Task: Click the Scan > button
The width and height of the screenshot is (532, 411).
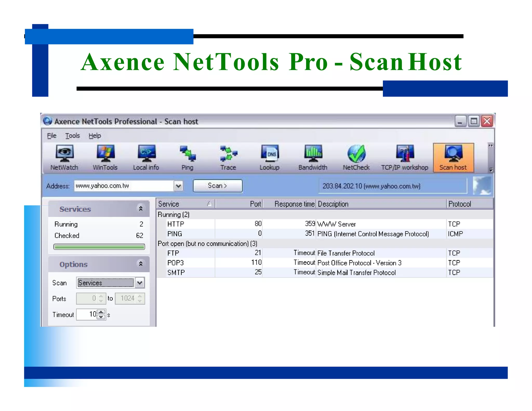Action: (x=218, y=186)
